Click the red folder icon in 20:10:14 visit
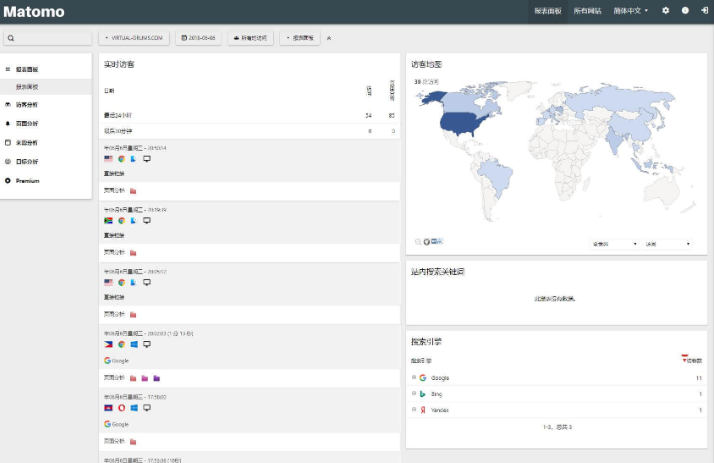 (133, 191)
